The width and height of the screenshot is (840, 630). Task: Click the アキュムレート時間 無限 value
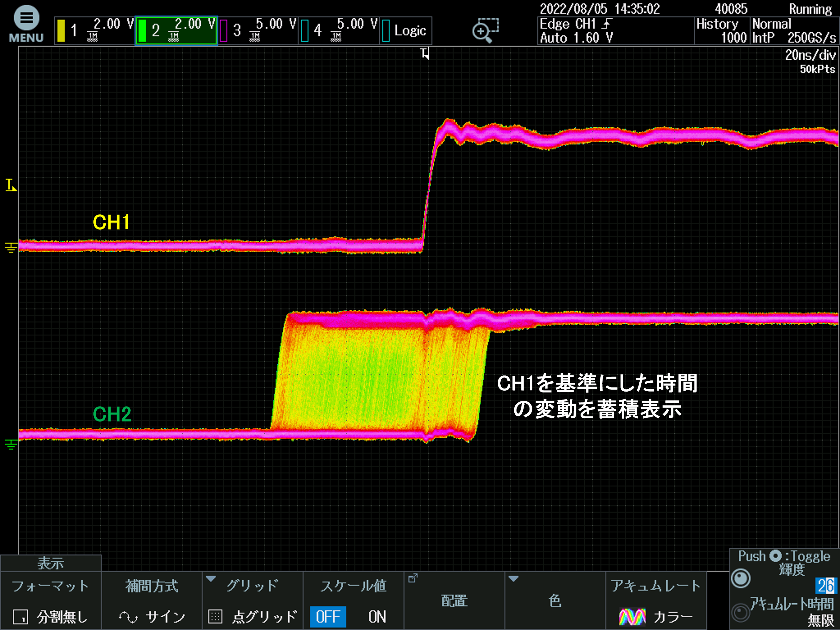(x=821, y=621)
